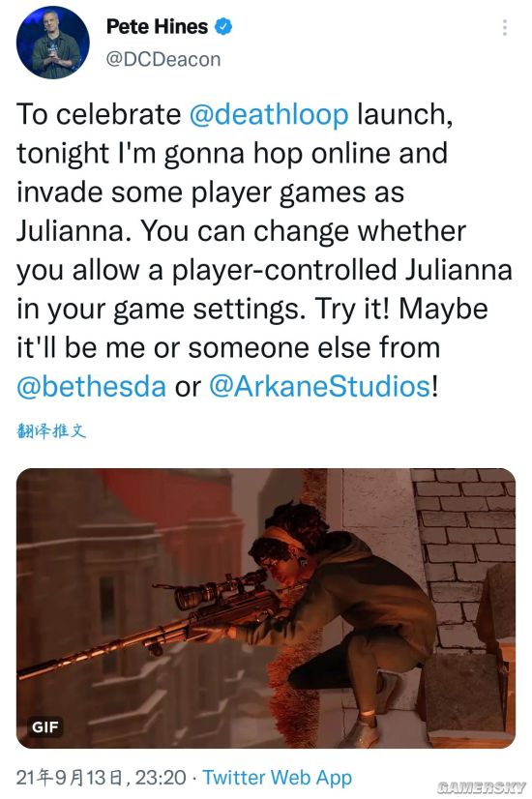Click the tweet text 'in your game settings'

pyautogui.click(x=162, y=309)
